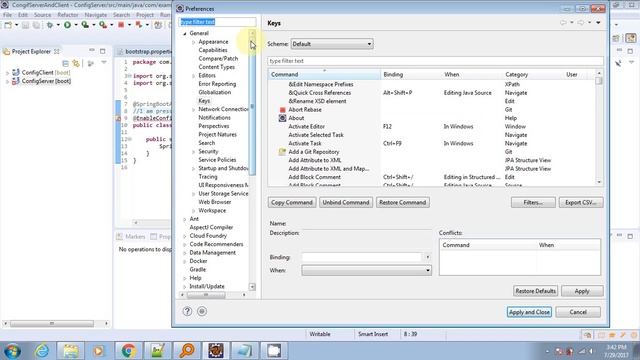Click the Debug bug icon in Eclipse toolbar
Screen dimensions: 640x360
tap(50, 25)
